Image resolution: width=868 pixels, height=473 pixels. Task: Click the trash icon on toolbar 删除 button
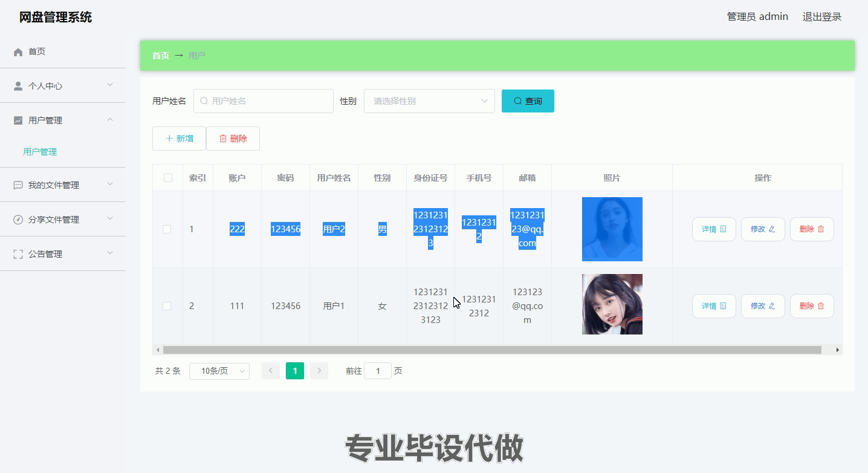coord(223,139)
